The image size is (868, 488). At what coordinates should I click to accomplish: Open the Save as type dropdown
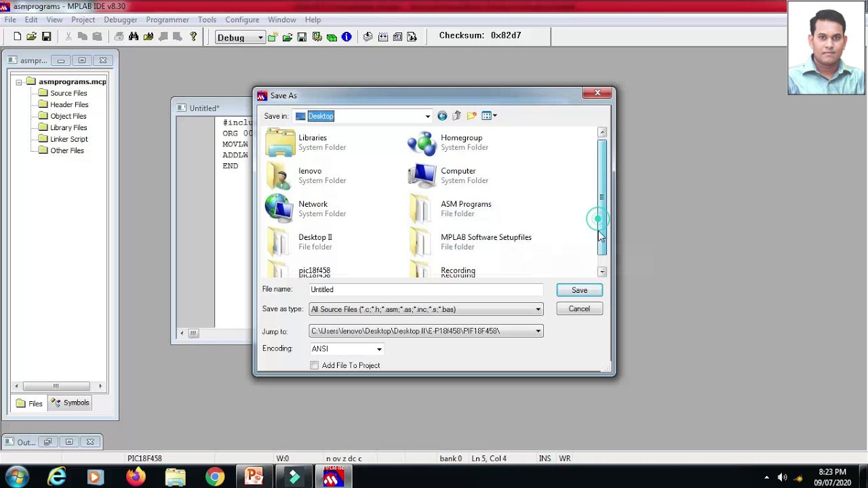click(538, 310)
